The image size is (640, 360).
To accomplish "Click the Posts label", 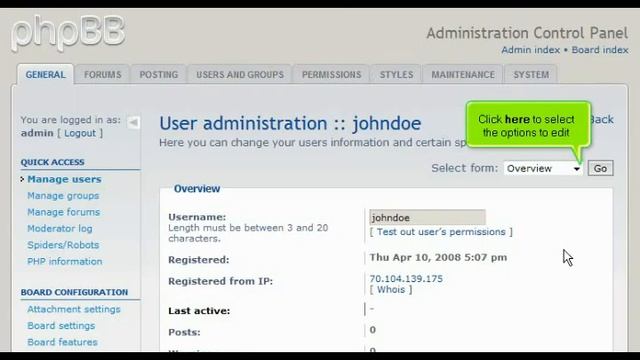I will [184, 332].
